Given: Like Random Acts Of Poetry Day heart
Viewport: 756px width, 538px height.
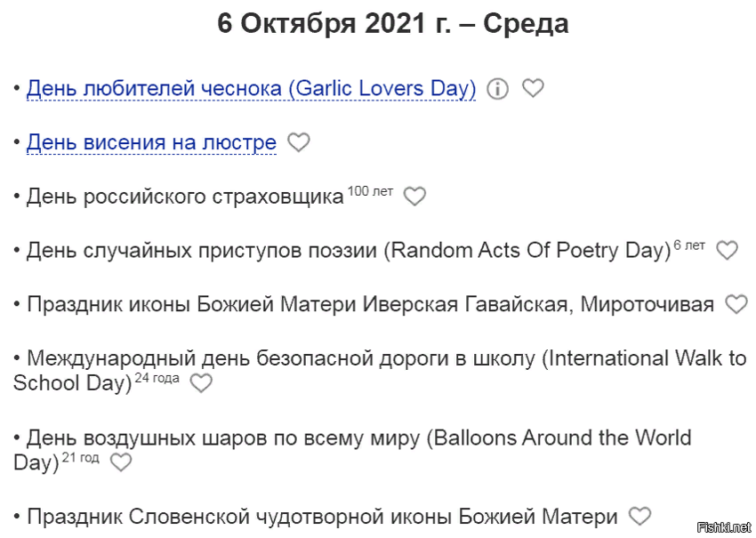Looking at the screenshot, I should 727,251.
